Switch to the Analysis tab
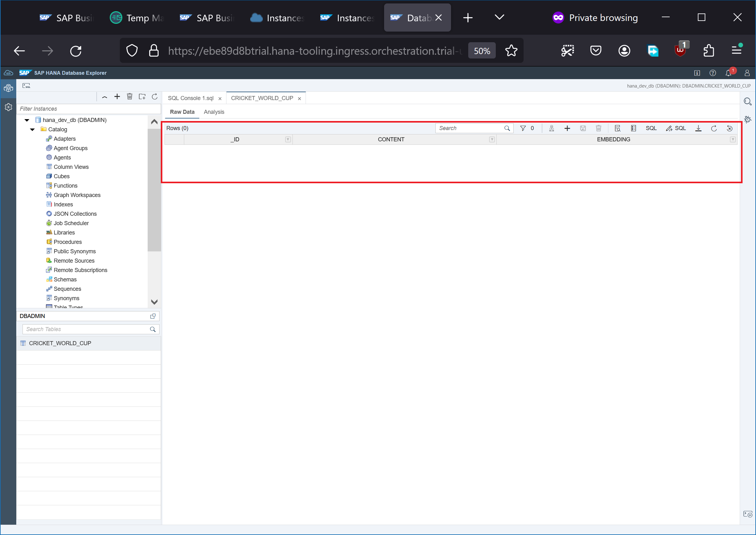 click(214, 112)
